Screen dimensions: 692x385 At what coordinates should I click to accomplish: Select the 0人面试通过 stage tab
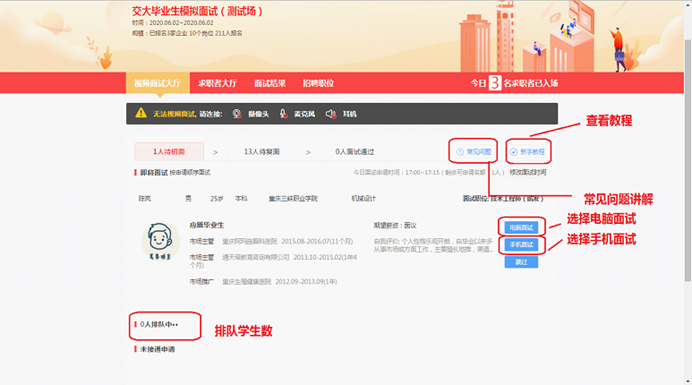pos(354,151)
